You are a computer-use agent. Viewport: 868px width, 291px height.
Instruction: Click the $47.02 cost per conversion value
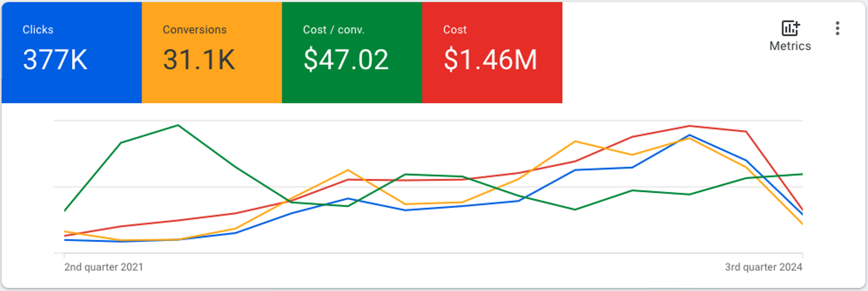pos(346,60)
